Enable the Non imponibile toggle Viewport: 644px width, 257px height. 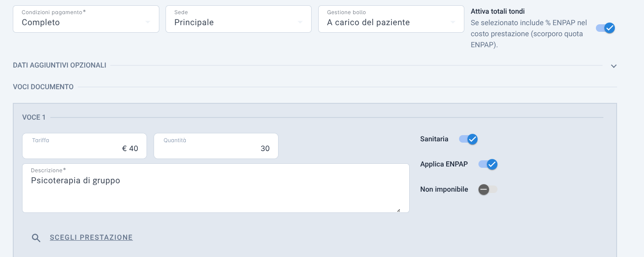pyautogui.click(x=488, y=189)
